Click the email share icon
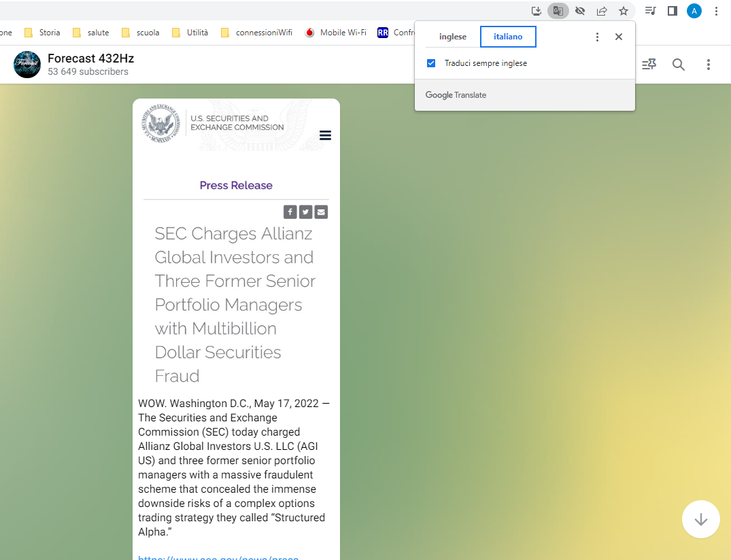 (x=321, y=212)
